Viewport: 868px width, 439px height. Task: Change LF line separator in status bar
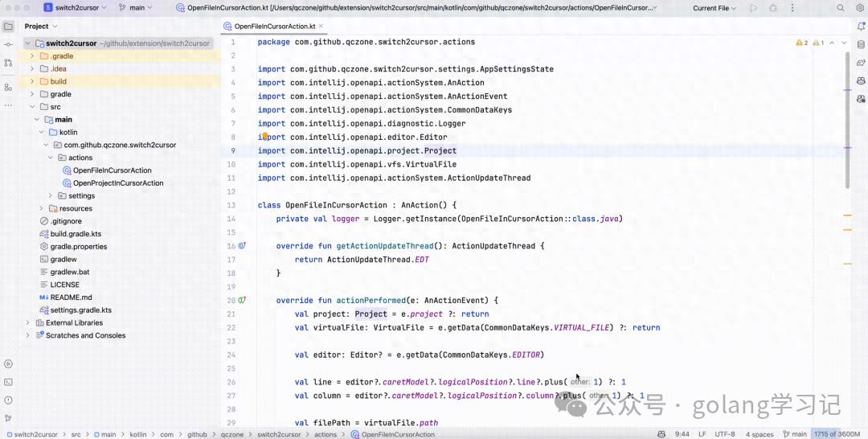pyautogui.click(x=702, y=434)
